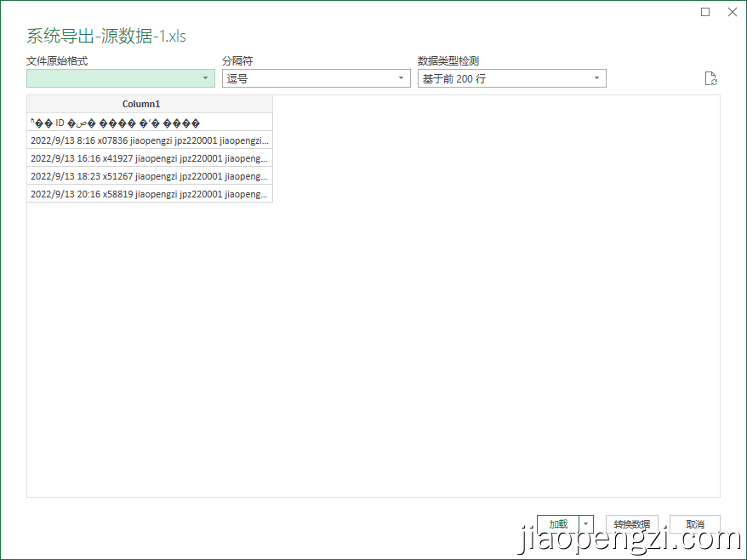Click the 加载 button to load data
The height and width of the screenshot is (560, 747).
tap(557, 524)
